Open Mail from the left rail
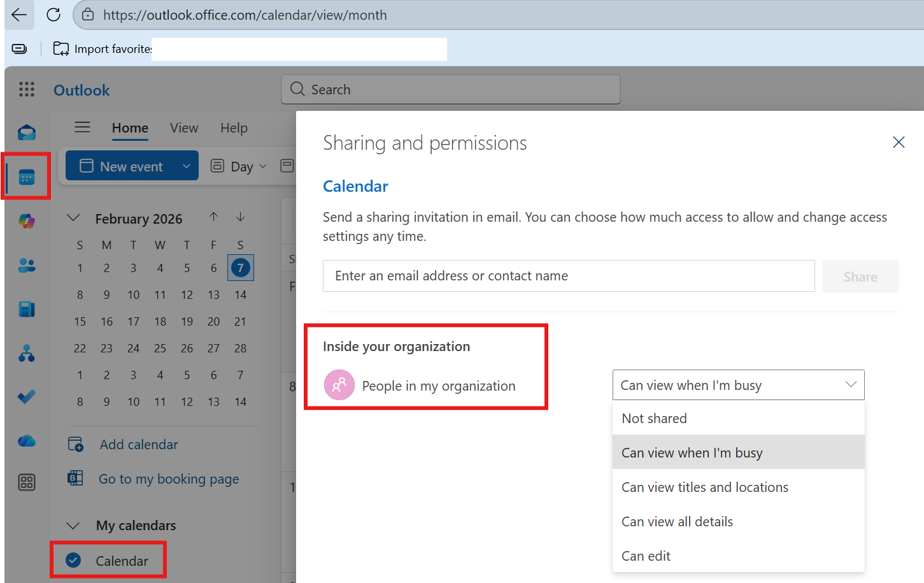Image resolution: width=924 pixels, height=583 pixels. click(x=27, y=133)
